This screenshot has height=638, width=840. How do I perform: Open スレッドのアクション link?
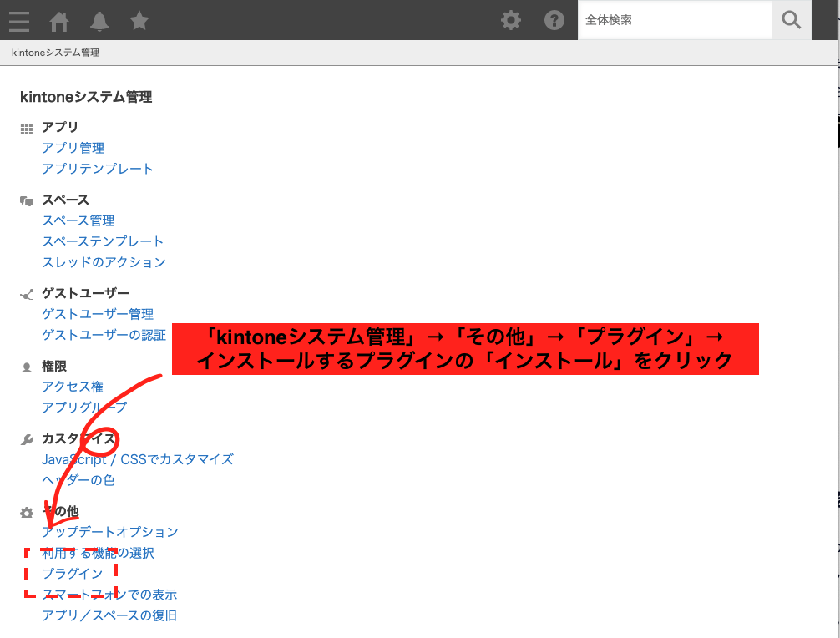pos(104,262)
